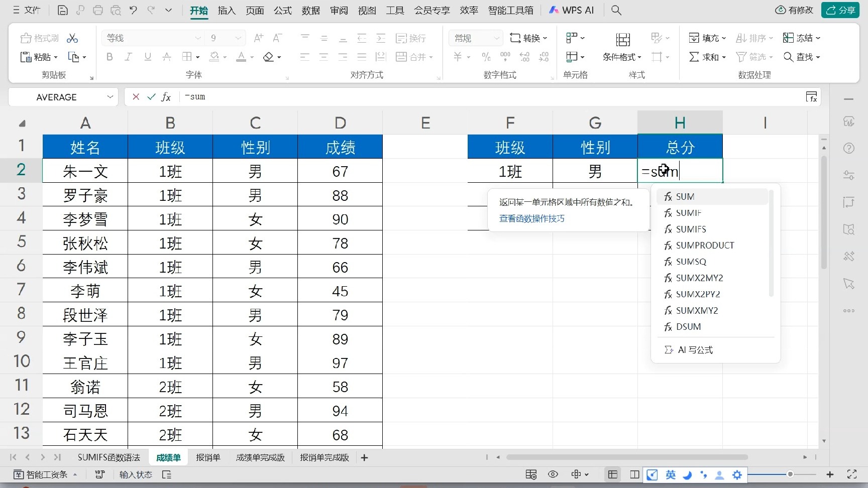Click the percent style icon
868x488 pixels.
coord(486,57)
